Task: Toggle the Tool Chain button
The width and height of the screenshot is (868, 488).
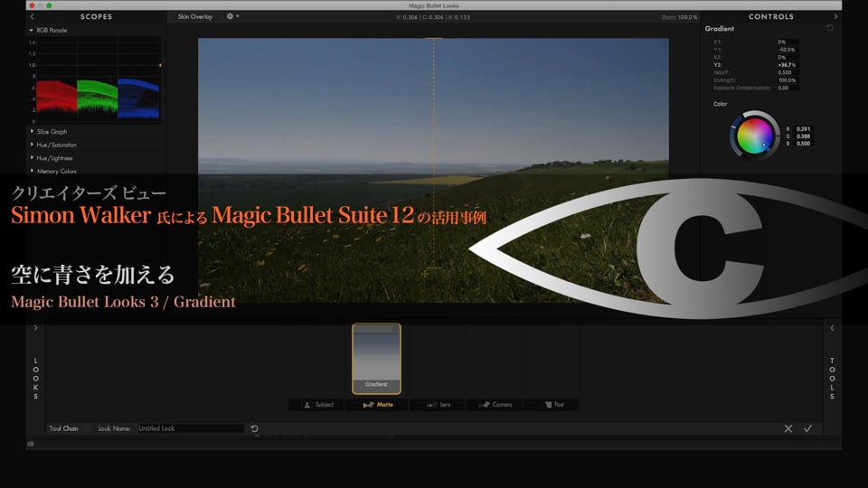Action: click(63, 428)
